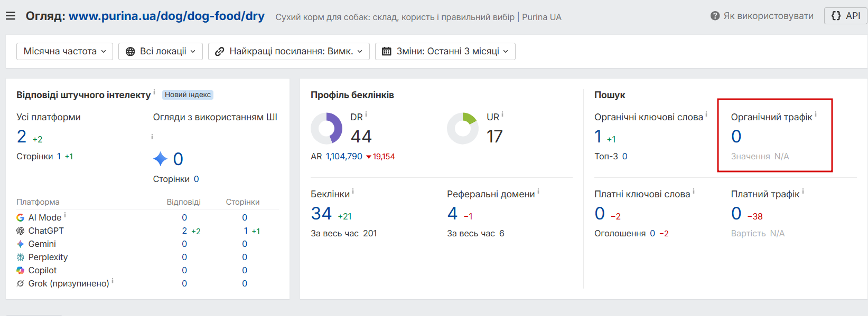868x316 pixels.
Task: Click the Новий індекс badge
Action: pos(188,95)
